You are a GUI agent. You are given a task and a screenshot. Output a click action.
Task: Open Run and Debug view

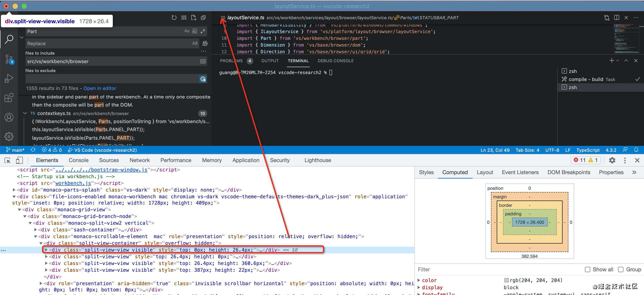[9, 78]
